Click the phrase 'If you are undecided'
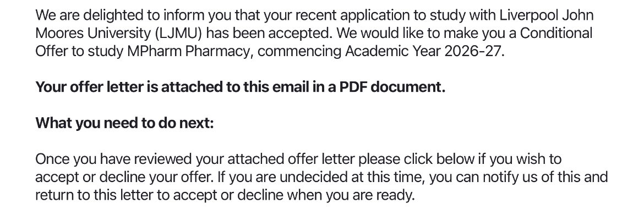 (x=272, y=177)
